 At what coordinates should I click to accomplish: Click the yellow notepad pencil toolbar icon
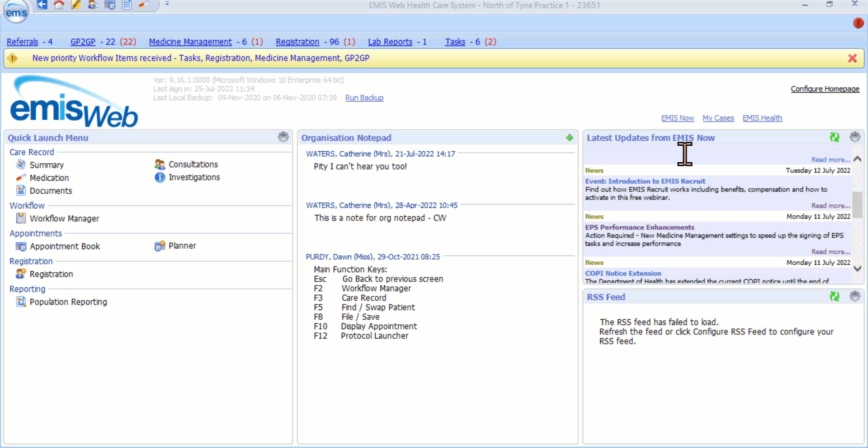pos(76,5)
